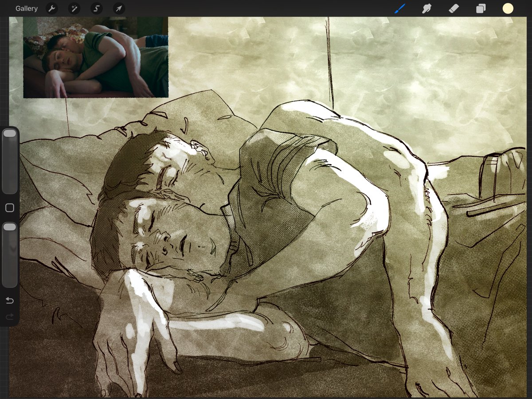This screenshot has height=399, width=532.
Task: Tap the square Modify button in sidebar
Action: click(x=9, y=208)
